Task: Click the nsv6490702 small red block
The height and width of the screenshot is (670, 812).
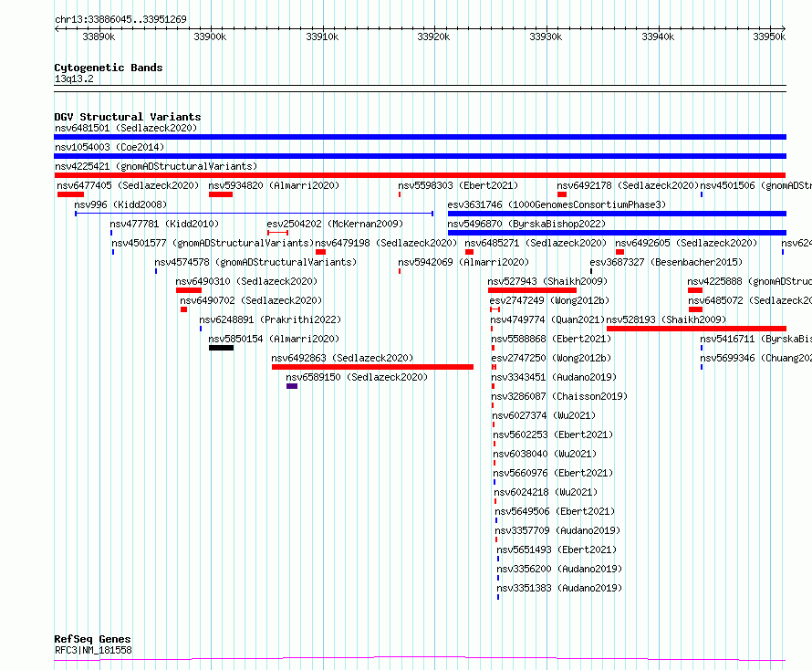Action: click(x=183, y=309)
